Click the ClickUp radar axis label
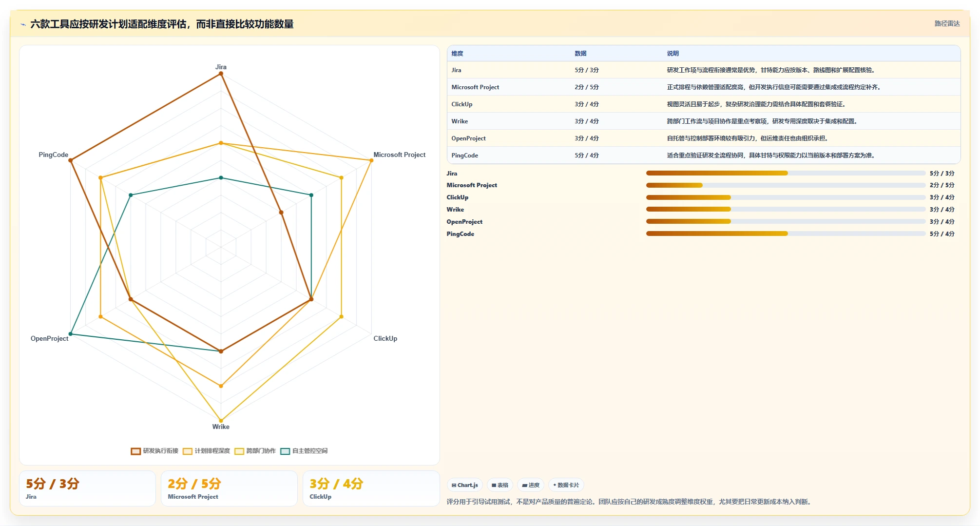 pyautogui.click(x=385, y=338)
